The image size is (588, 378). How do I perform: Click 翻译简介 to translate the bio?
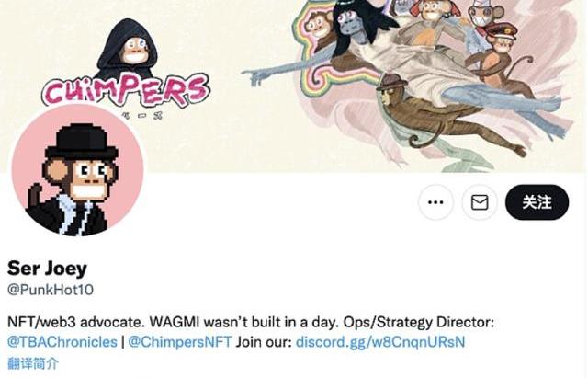coord(33,363)
